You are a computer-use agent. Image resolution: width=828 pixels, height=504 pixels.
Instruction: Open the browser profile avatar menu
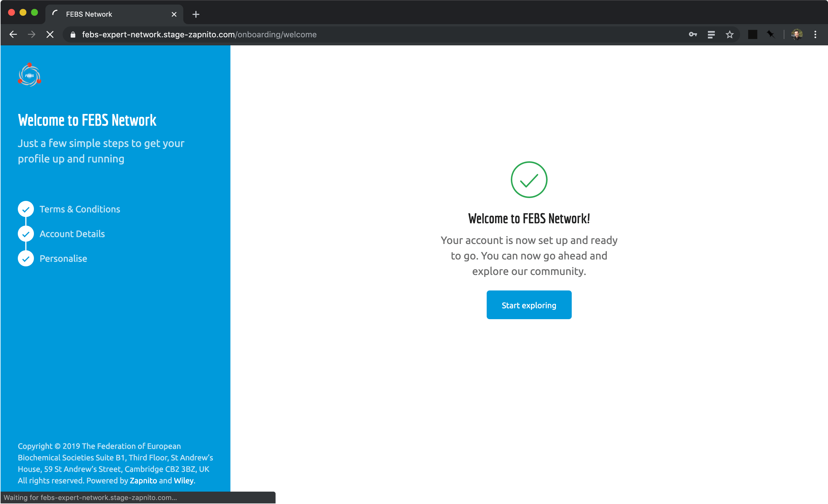[x=796, y=34]
